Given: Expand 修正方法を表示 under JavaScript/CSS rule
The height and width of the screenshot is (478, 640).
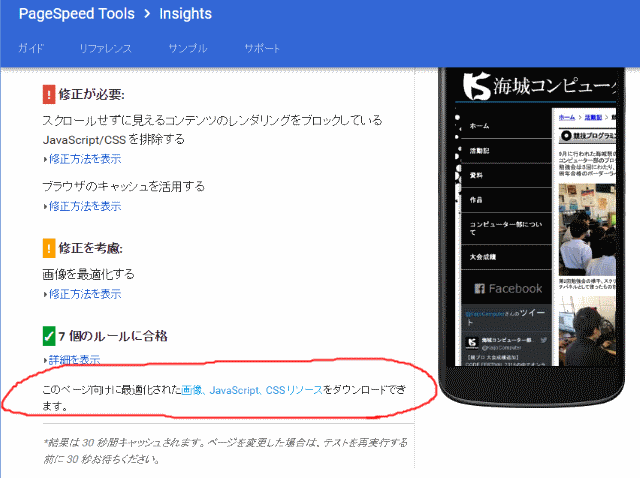Looking at the screenshot, I should point(85,159).
